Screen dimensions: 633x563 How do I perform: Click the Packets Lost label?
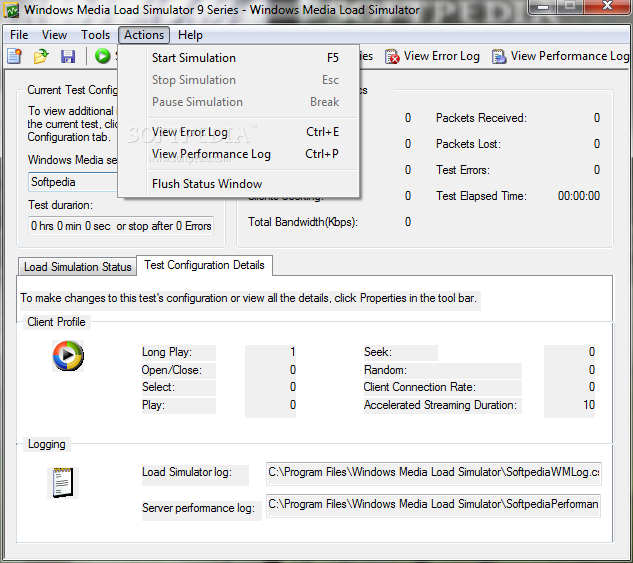[x=468, y=144]
